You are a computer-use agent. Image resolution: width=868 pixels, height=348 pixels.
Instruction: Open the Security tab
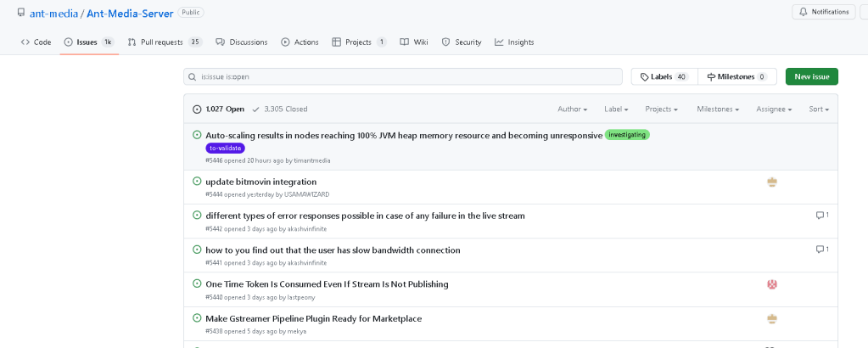[x=462, y=42]
